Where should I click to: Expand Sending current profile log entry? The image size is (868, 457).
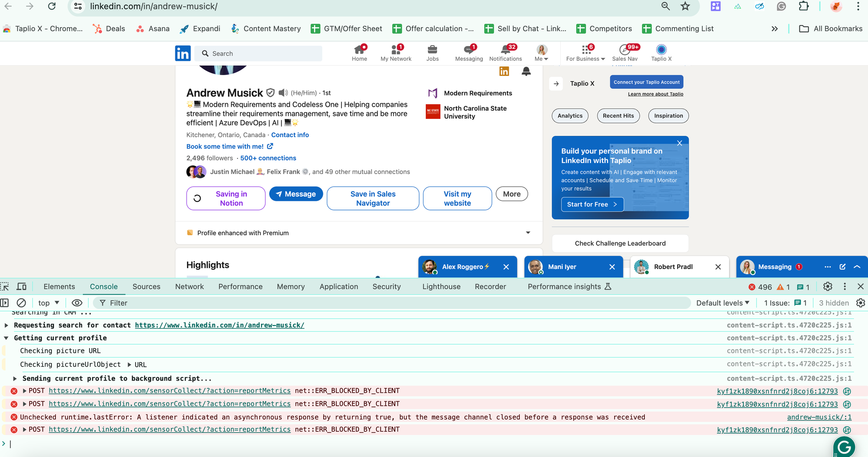(15, 378)
